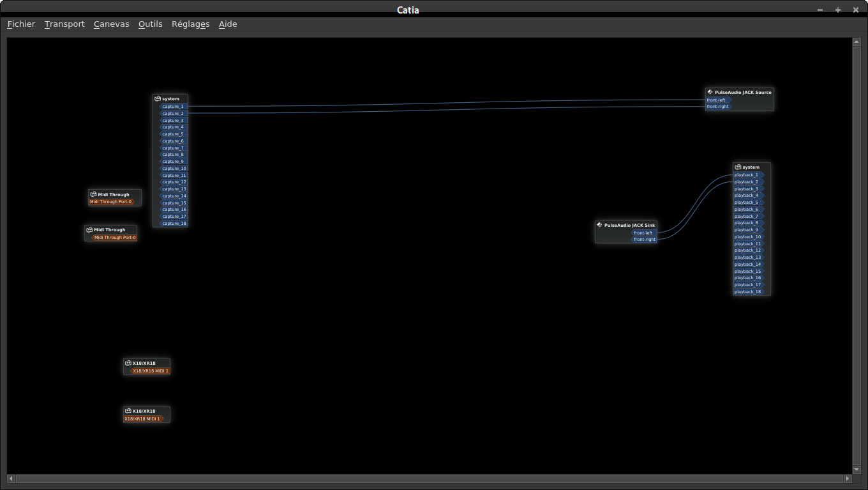Viewport: 868px width, 490px height.
Task: Choose the capture_12 port
Action: point(173,182)
